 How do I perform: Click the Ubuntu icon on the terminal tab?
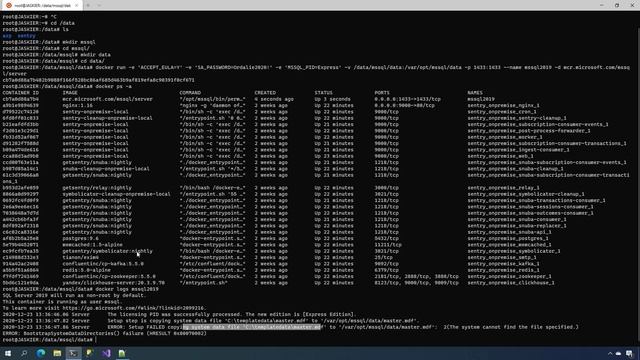(9, 5)
